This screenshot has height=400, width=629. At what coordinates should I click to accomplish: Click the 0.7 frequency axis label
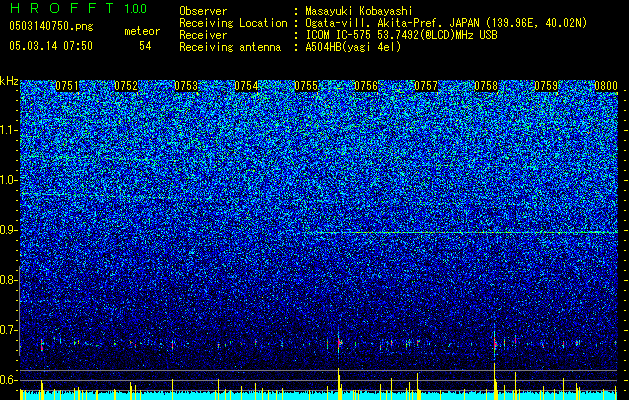click(8, 330)
